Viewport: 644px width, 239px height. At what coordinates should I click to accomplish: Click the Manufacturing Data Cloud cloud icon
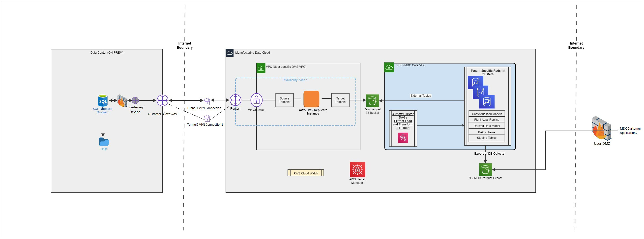coord(230,53)
